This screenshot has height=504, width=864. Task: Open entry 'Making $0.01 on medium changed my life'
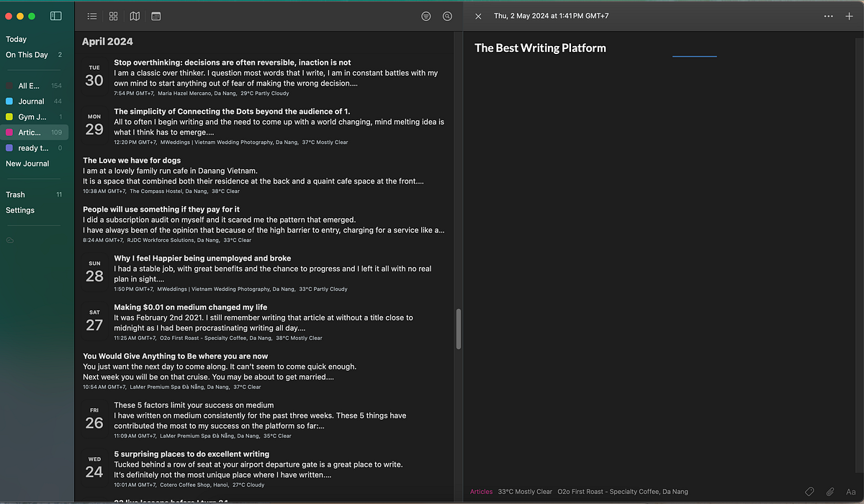(264, 323)
